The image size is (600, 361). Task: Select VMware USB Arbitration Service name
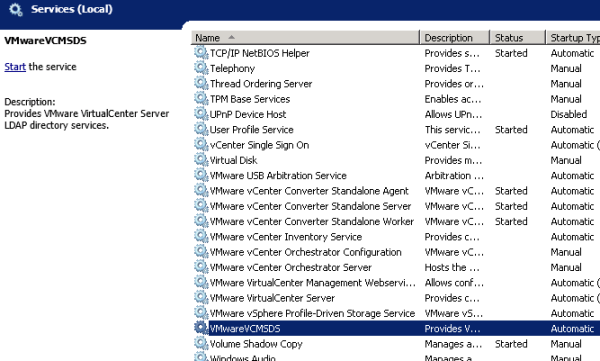(x=278, y=176)
